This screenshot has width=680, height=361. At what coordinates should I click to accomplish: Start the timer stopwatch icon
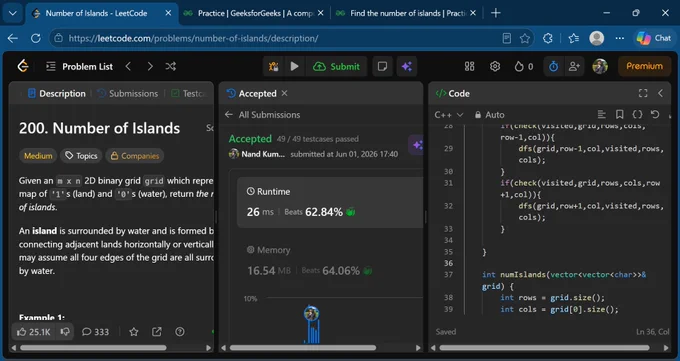[553, 66]
